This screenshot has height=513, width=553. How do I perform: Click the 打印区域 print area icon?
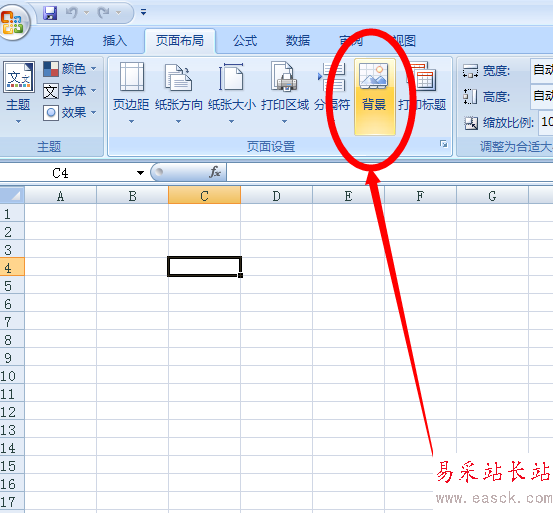click(x=284, y=76)
